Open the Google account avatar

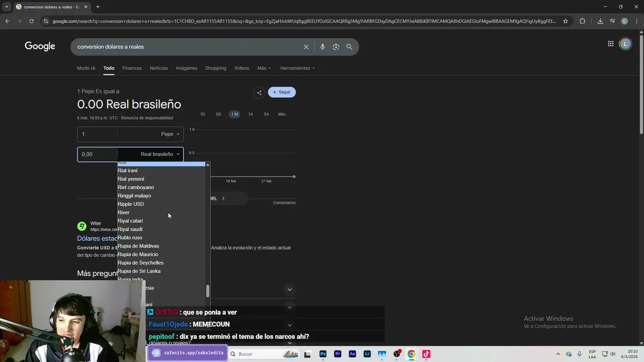(x=625, y=44)
